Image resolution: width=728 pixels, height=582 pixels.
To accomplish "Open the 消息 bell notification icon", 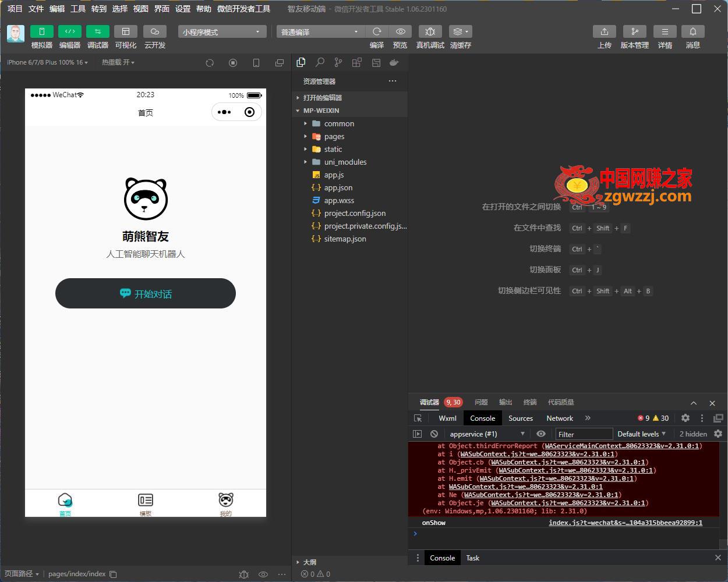I will pyautogui.click(x=693, y=31).
